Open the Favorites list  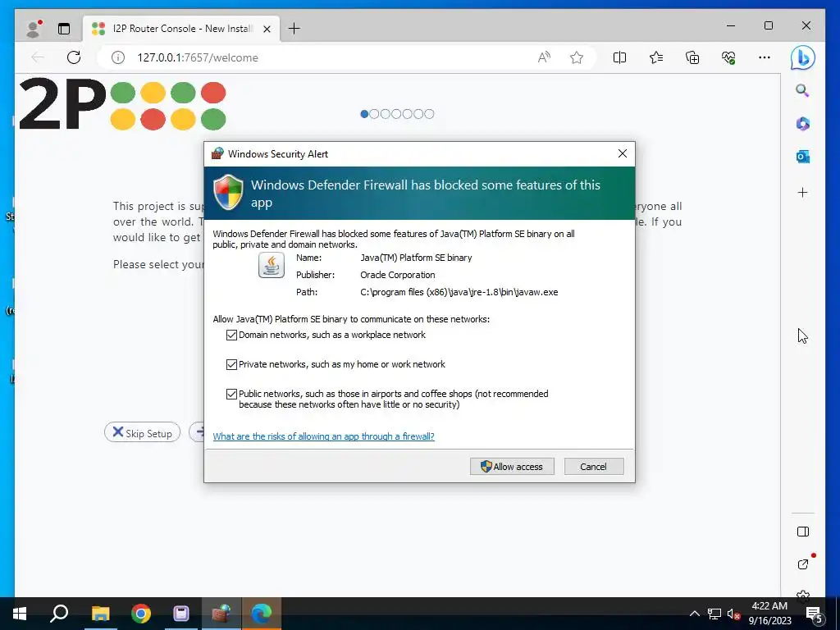(x=655, y=57)
